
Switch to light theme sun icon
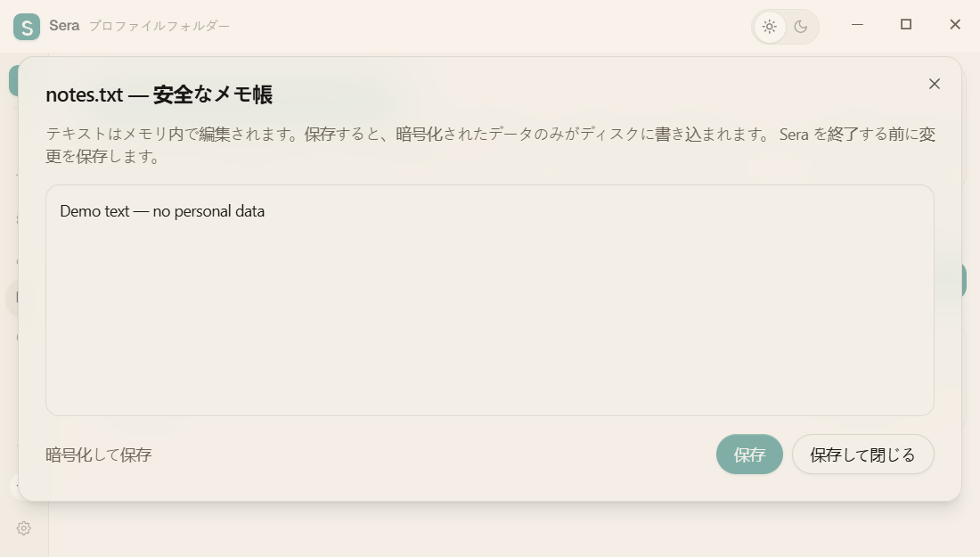click(x=770, y=27)
